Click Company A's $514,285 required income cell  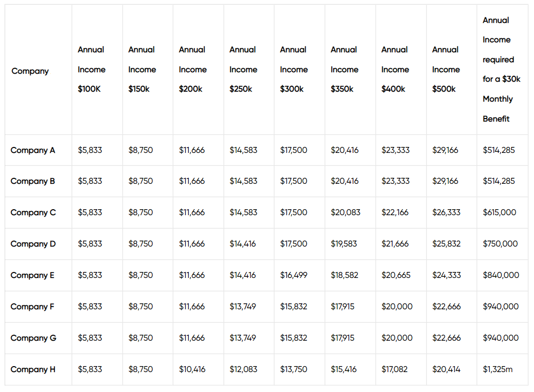(x=499, y=150)
